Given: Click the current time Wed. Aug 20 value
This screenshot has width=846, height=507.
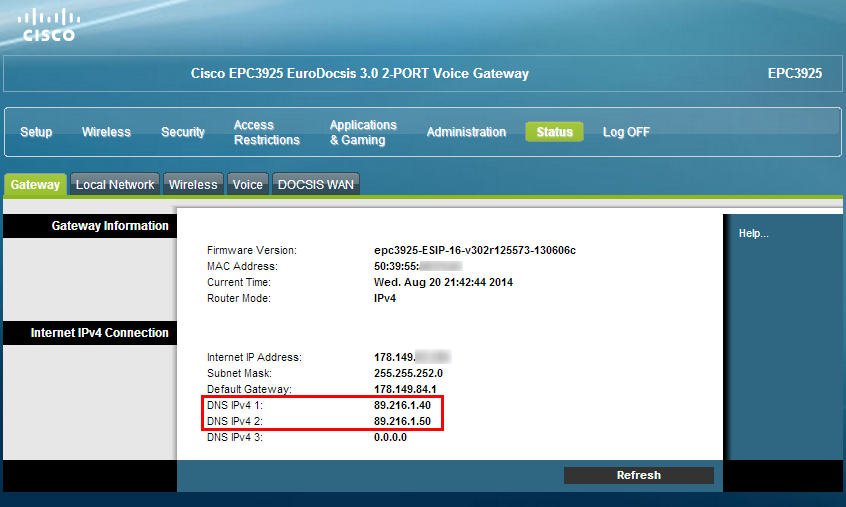Looking at the screenshot, I should click(x=443, y=282).
